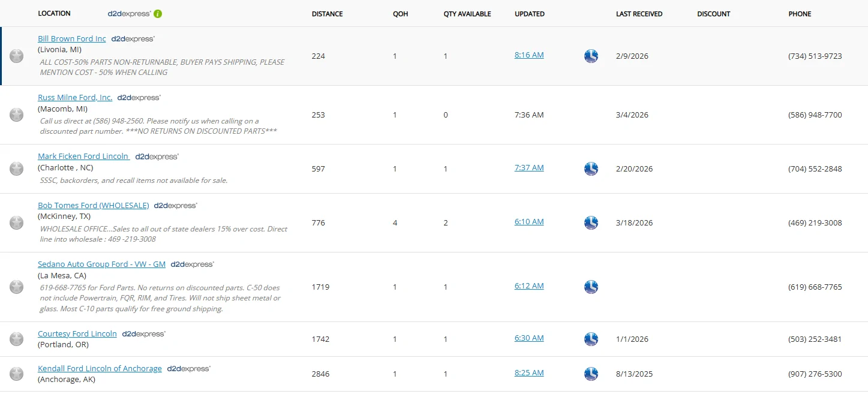Click SSSC backorders note under Mark Ficken
Screen dimensions: 868x400
134,181
